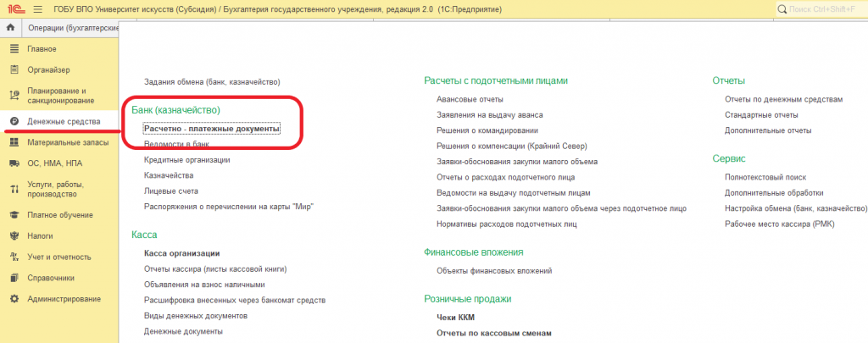Open the Налоги section

pyautogui.click(x=41, y=235)
